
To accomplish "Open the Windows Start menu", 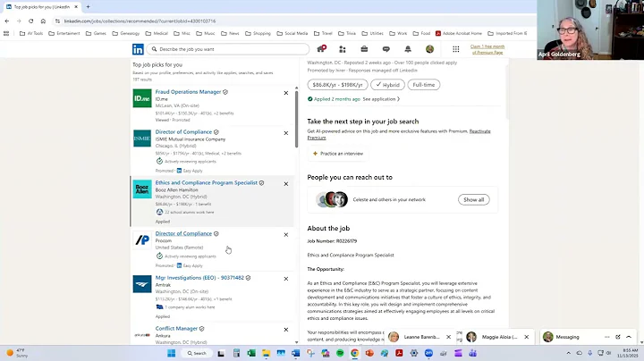I will click(x=171, y=353).
